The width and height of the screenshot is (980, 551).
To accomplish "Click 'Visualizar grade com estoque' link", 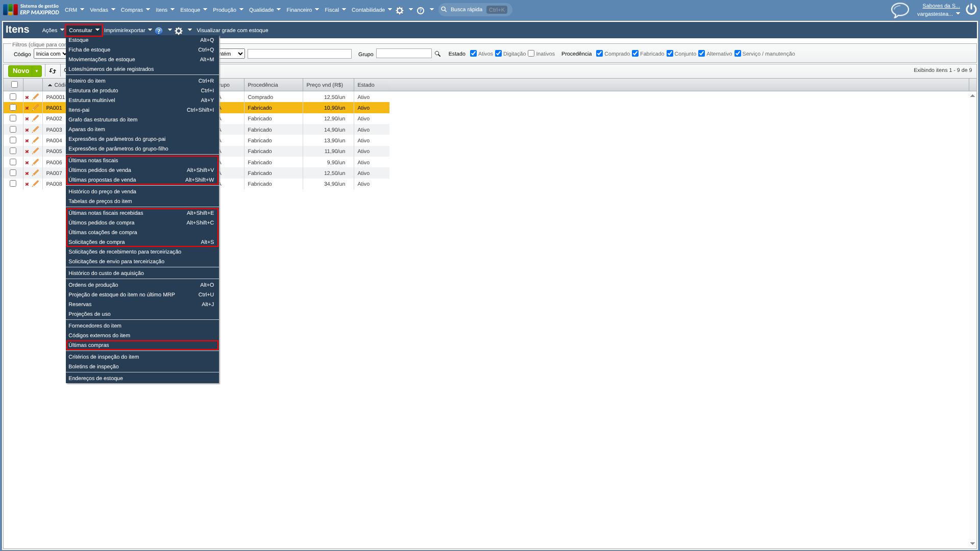I will pyautogui.click(x=232, y=30).
